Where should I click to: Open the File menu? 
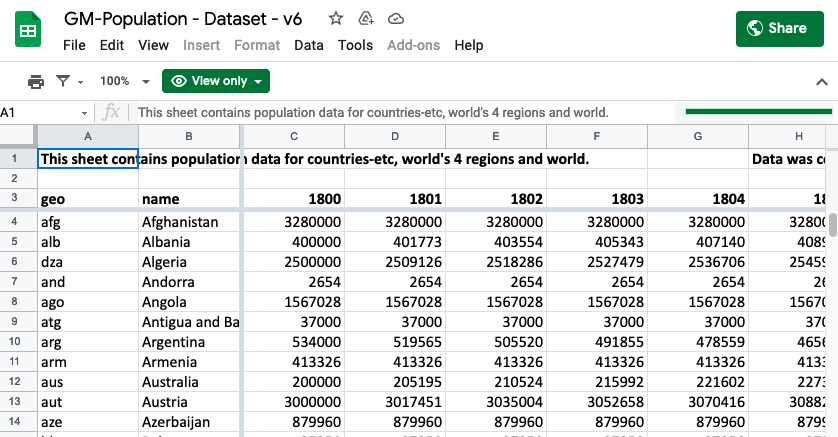[74, 45]
